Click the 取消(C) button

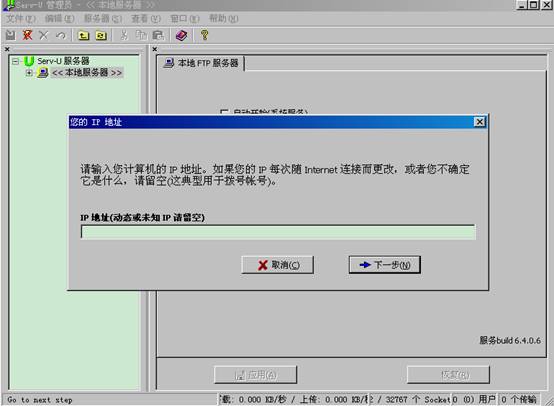click(277, 265)
